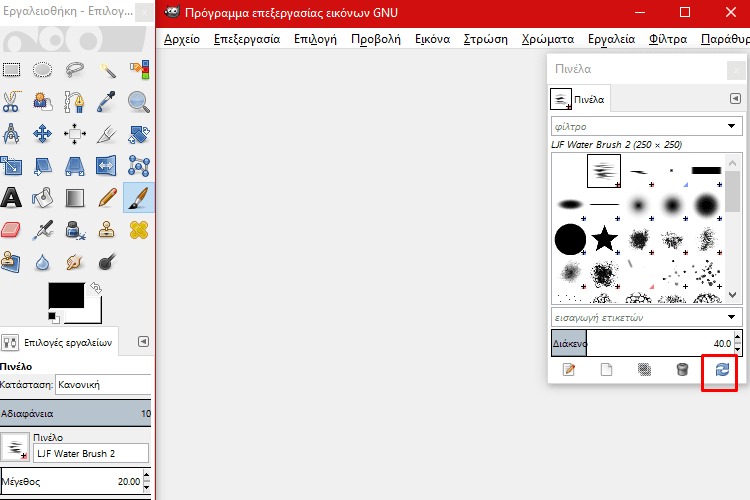Image resolution: width=750 pixels, height=500 pixels.
Task: Open the Αρχείο menu
Action: pyautogui.click(x=182, y=39)
